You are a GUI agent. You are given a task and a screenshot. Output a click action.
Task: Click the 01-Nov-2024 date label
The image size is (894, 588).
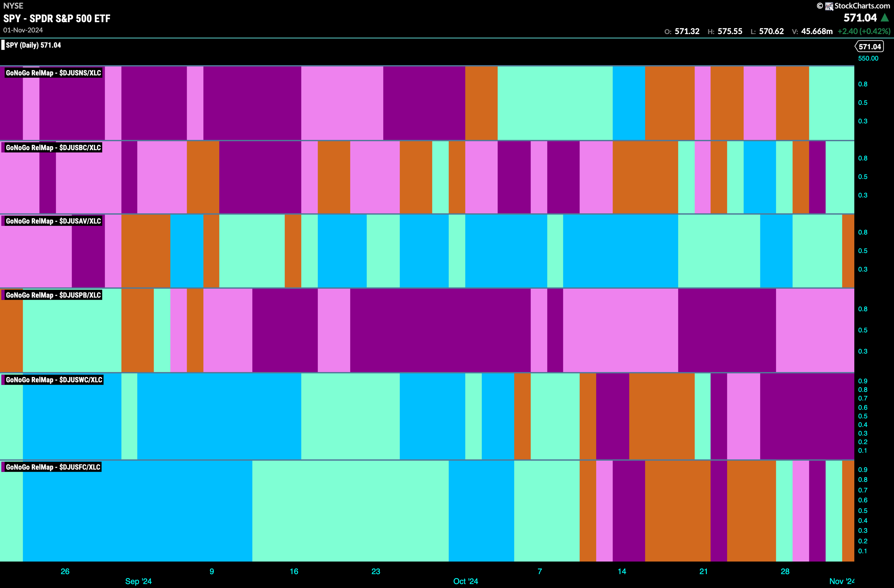pyautogui.click(x=23, y=30)
